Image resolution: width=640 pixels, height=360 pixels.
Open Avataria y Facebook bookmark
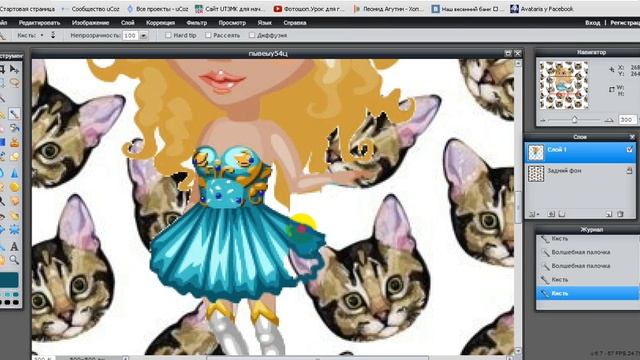pyautogui.click(x=542, y=9)
